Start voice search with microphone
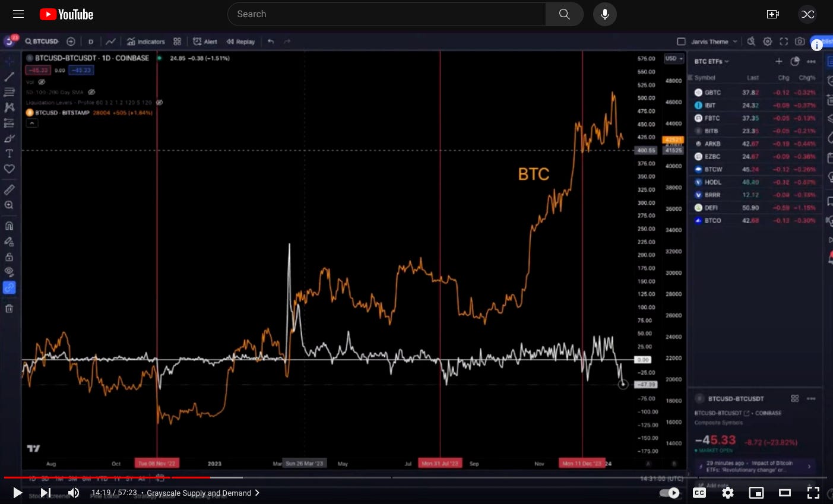Viewport: 833px width, 504px height. tap(604, 14)
